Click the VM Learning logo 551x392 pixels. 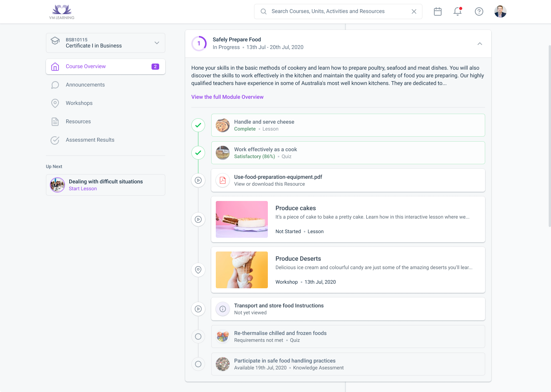(x=61, y=11)
